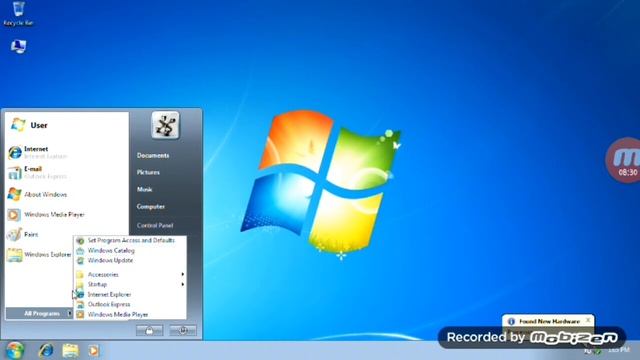Image resolution: width=640 pixels, height=360 pixels.
Task: Click the Paint palette icon
Action: 14,235
